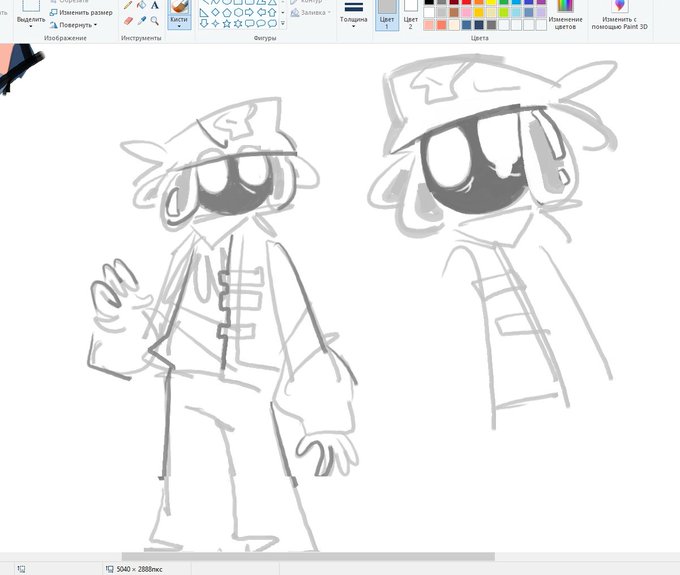Select the oval callout shape
The image size is (680, 575).
click(261, 23)
